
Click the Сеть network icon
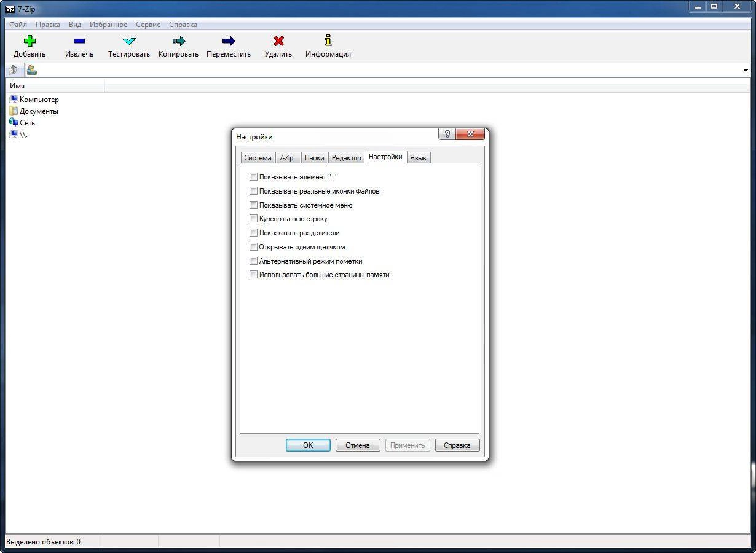click(x=13, y=122)
